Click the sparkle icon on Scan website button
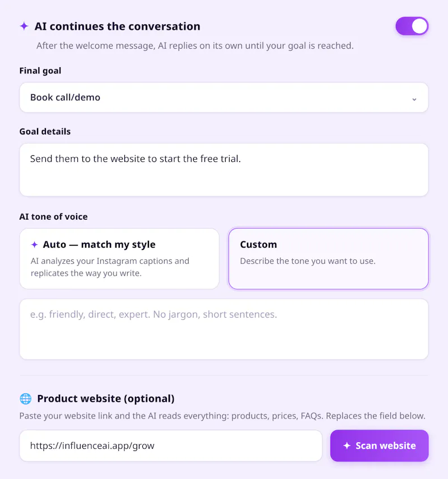Viewport: 448px width, 479px height. [347, 446]
